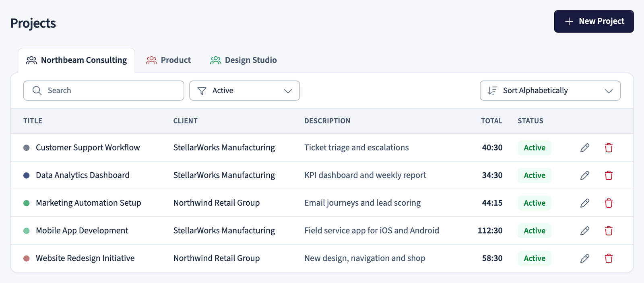Edit the Marketing Automation Setup project

point(585,203)
